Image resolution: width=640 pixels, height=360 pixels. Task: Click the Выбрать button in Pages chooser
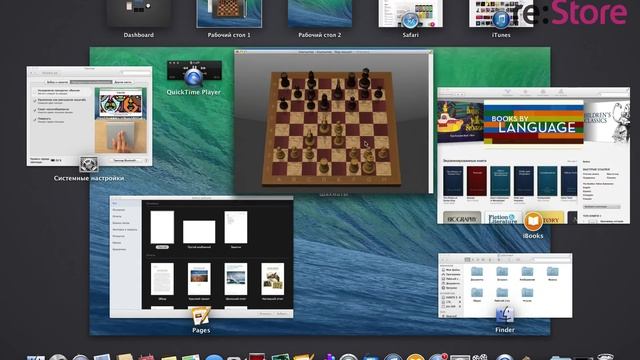282,313
